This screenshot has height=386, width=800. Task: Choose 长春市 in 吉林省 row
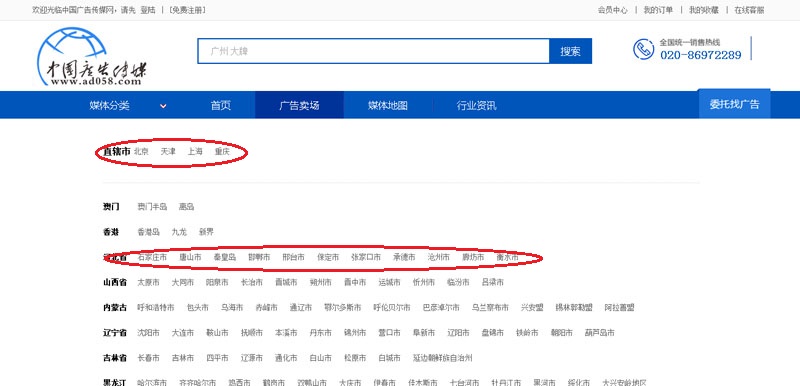(148, 358)
